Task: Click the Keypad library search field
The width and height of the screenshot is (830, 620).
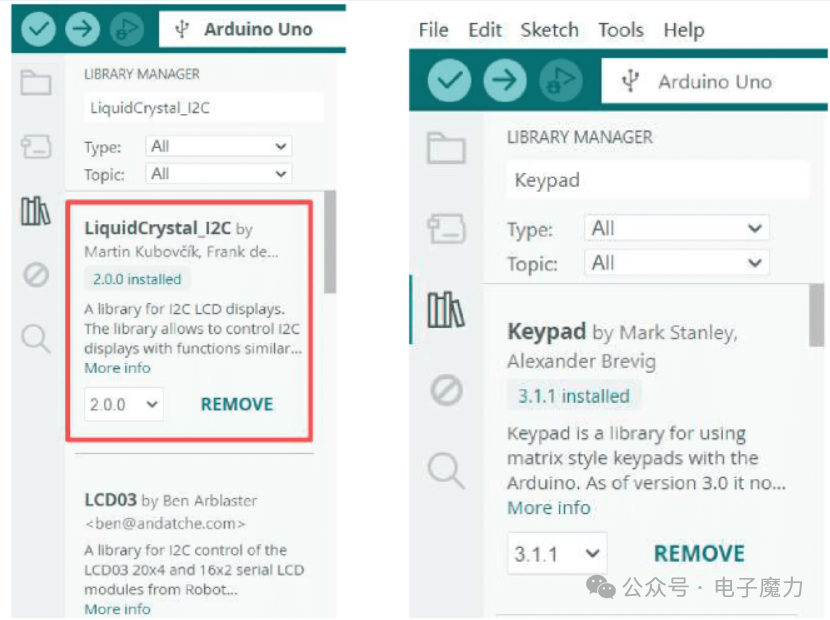Action: pyautogui.click(x=657, y=180)
